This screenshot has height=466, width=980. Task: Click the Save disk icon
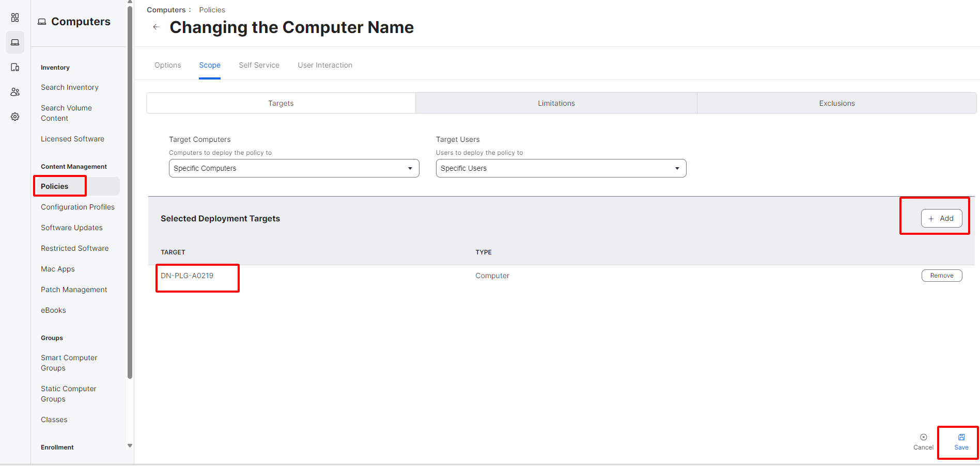click(x=961, y=437)
